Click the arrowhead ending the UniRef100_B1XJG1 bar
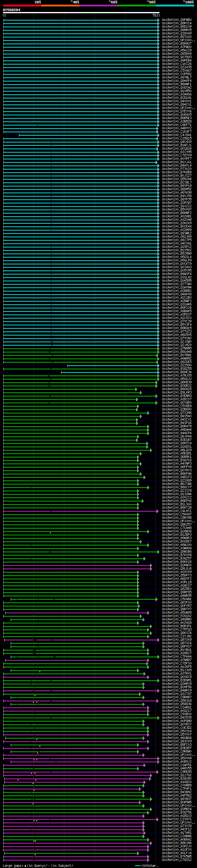197x868 pixels. pyautogui.click(x=157, y=162)
